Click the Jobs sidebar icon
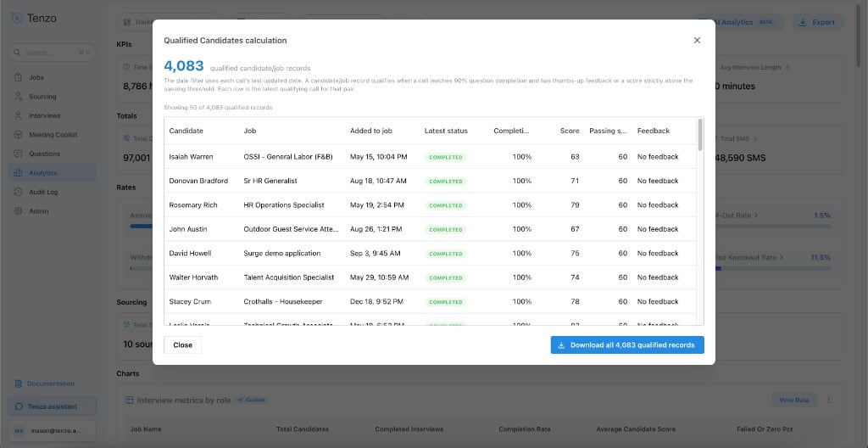 pos(19,77)
